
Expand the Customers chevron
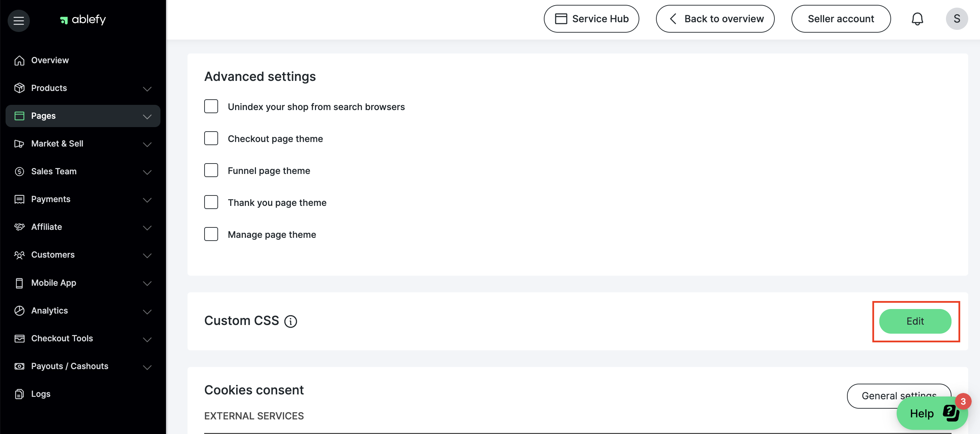click(x=147, y=255)
